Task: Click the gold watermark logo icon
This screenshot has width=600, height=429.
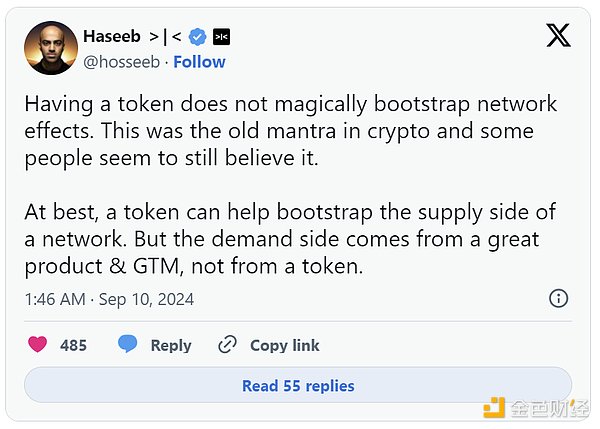Action: 495,406
